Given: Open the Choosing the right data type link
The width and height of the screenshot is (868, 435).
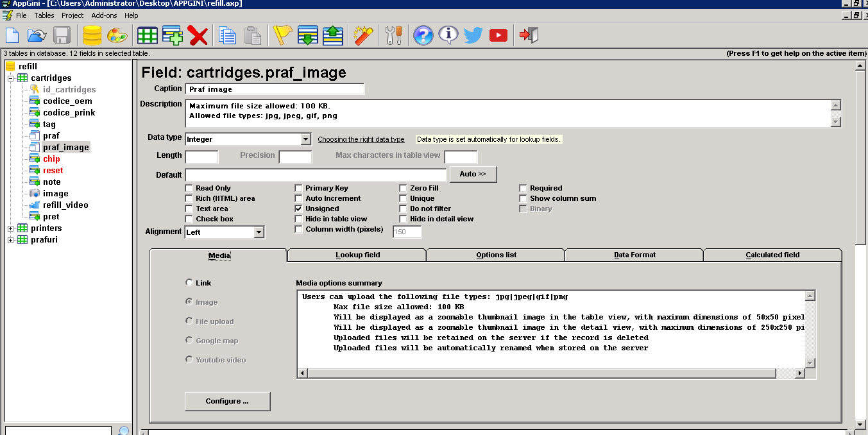Looking at the screenshot, I should click(361, 139).
